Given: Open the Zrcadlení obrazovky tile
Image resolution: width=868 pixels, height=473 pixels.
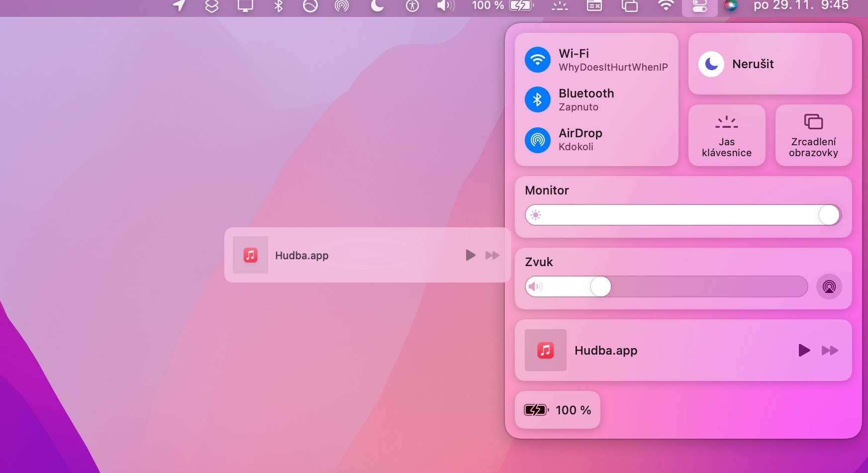Looking at the screenshot, I should [x=814, y=135].
